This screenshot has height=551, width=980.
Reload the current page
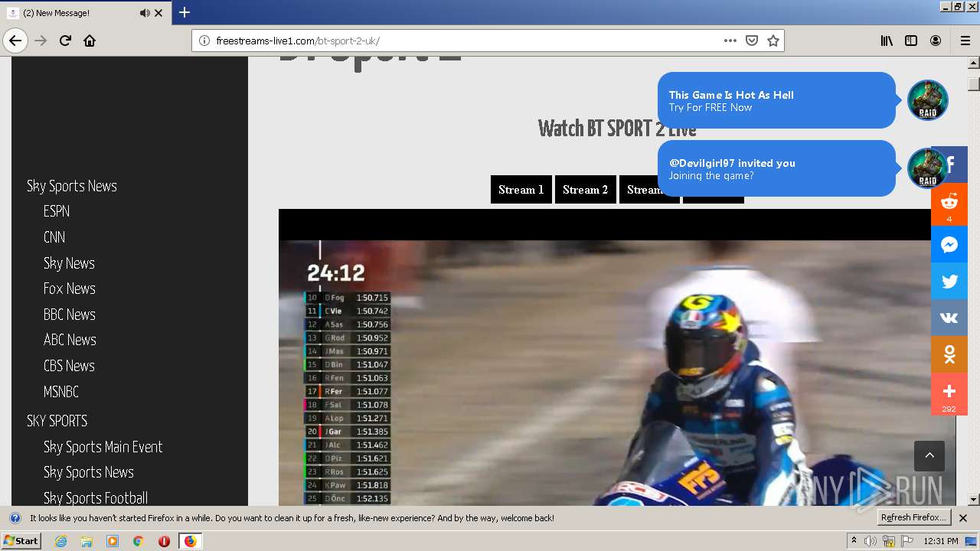coord(65,41)
